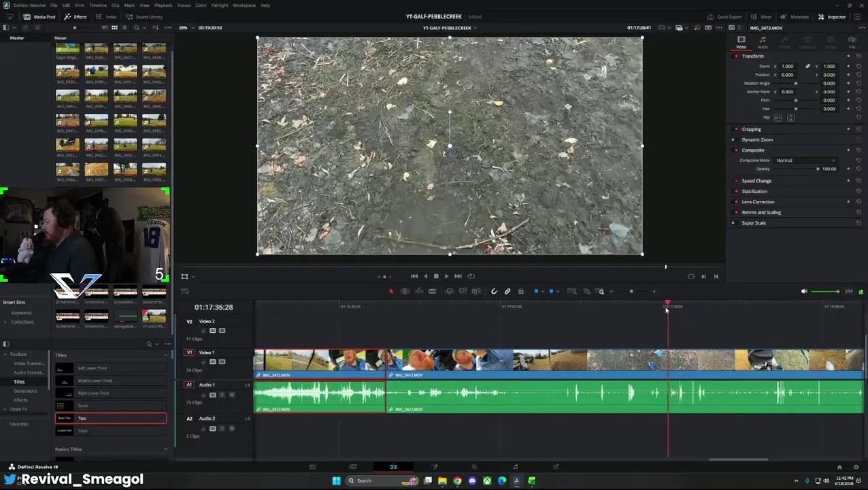Play forward in the viewer
Screen dimensions: 868x490
click(446, 276)
